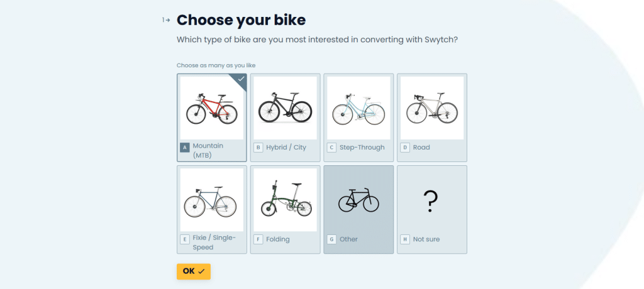
Task: Click the D key badge for Road
Action: (x=405, y=148)
